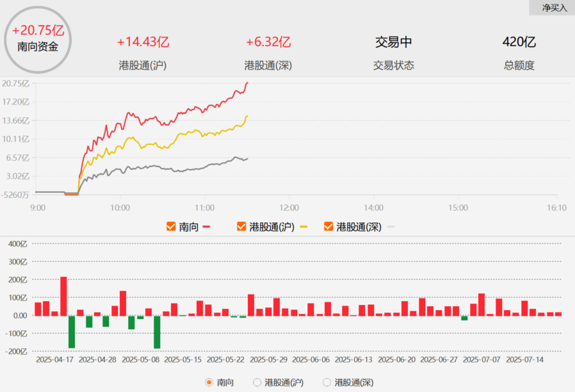This screenshot has width=575, height=392.
Task: Click the red 南向 legend swatch
Action: [x=206, y=227]
